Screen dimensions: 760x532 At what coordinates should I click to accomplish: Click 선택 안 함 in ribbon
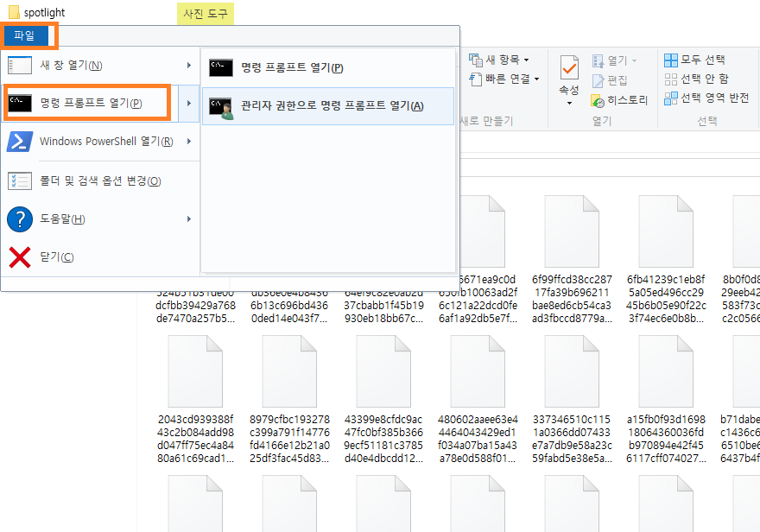point(696,79)
